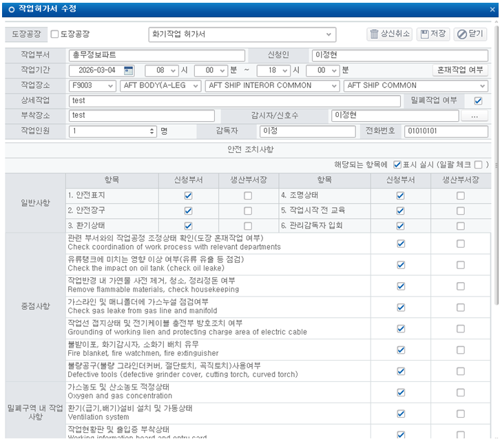Check 생산부서장 for Ventilation system item
The height and width of the screenshot is (448, 500).
tap(461, 414)
